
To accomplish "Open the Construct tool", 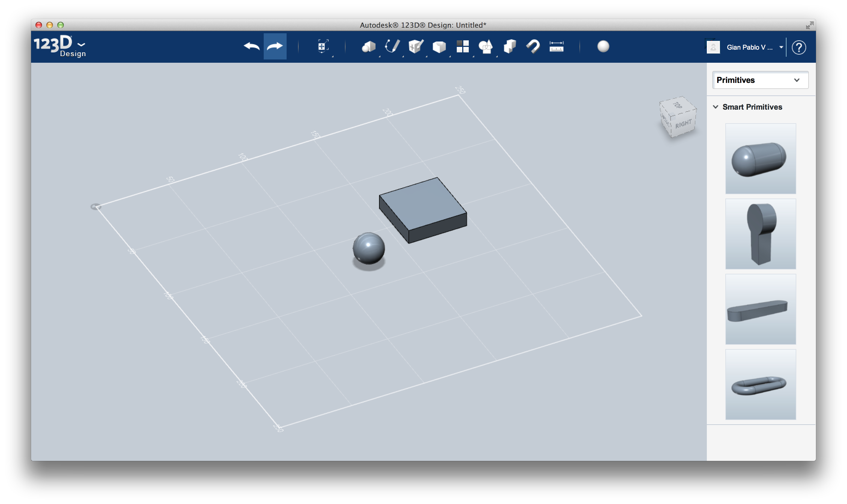I will pos(416,47).
